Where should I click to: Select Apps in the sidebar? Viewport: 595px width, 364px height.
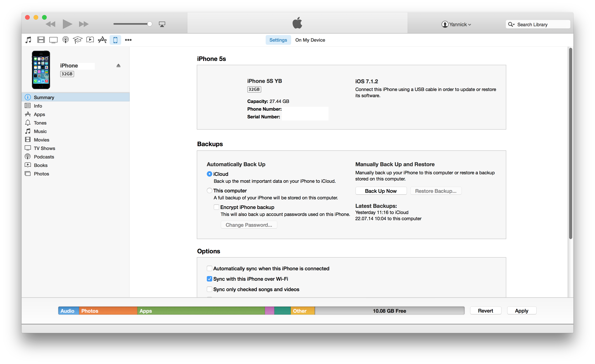tap(76, 114)
